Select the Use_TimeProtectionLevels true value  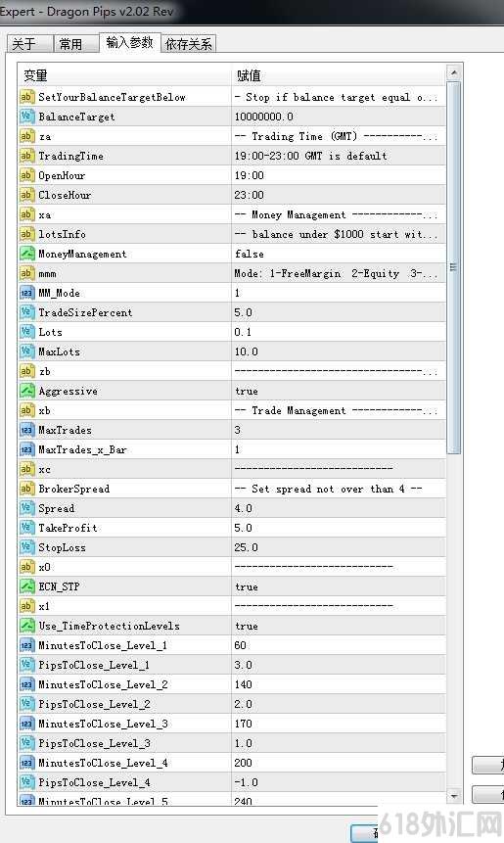pyautogui.click(x=339, y=626)
